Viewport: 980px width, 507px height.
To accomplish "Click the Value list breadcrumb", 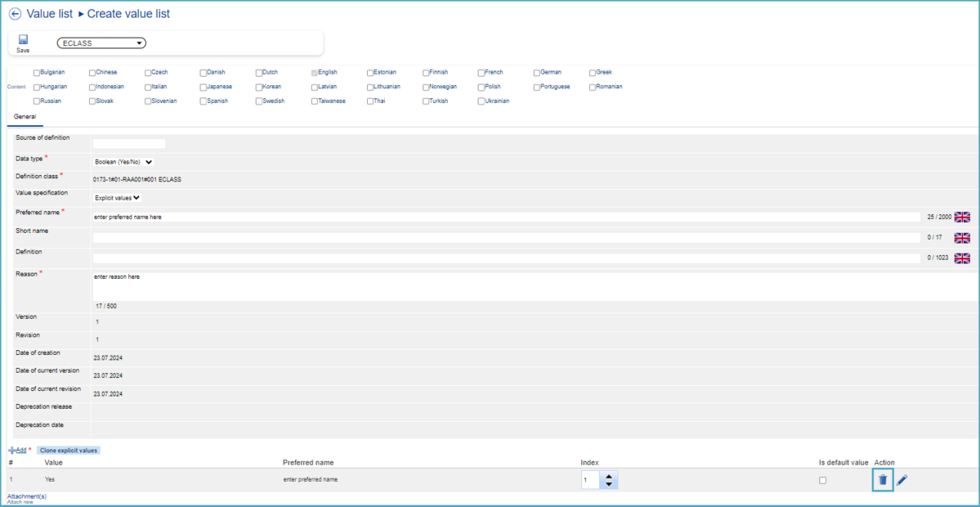I will [50, 14].
